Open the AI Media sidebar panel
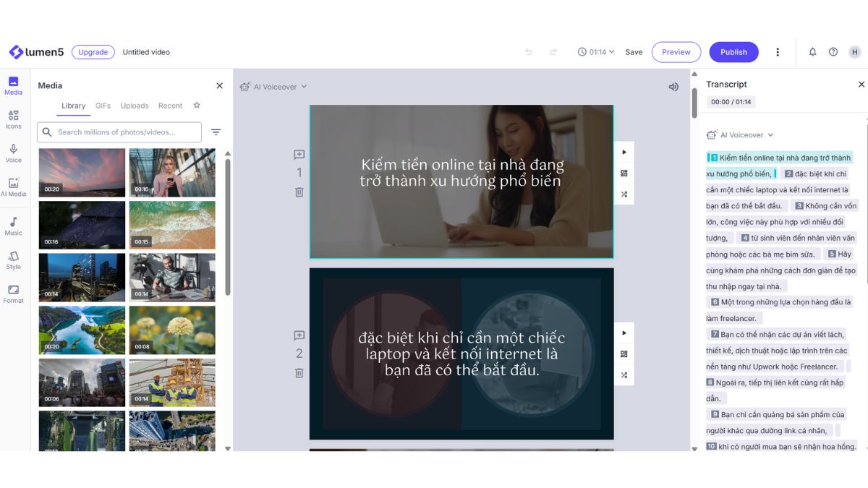This screenshot has width=868, height=488. pyautogui.click(x=13, y=187)
